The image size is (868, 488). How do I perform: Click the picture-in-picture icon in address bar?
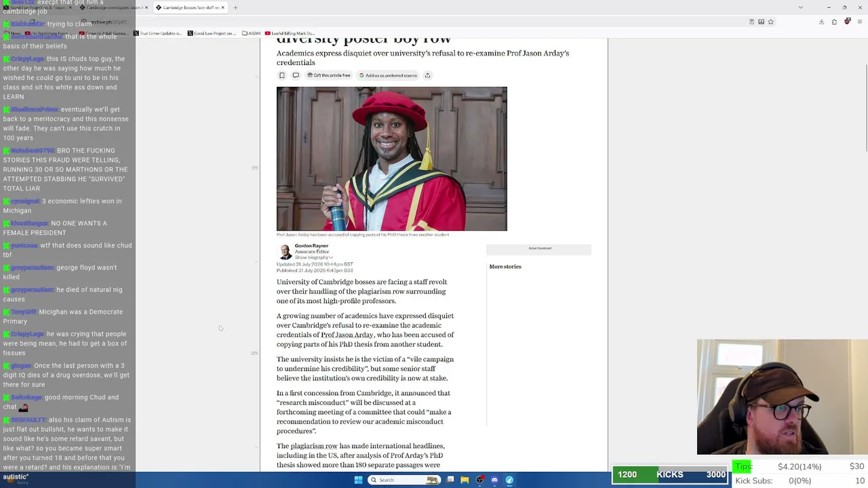(761, 22)
